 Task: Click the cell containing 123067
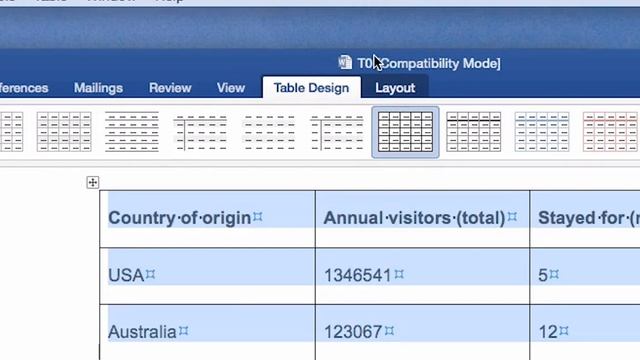pos(422,332)
